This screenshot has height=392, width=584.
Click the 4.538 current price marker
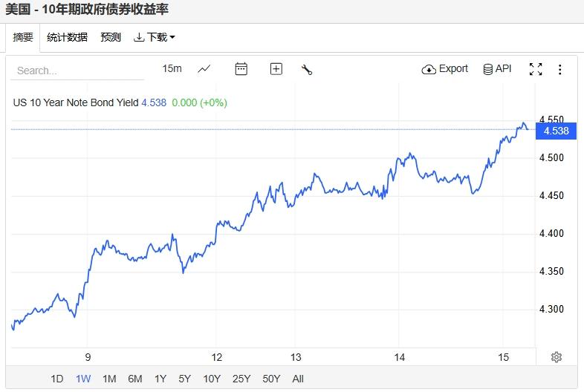pos(556,131)
